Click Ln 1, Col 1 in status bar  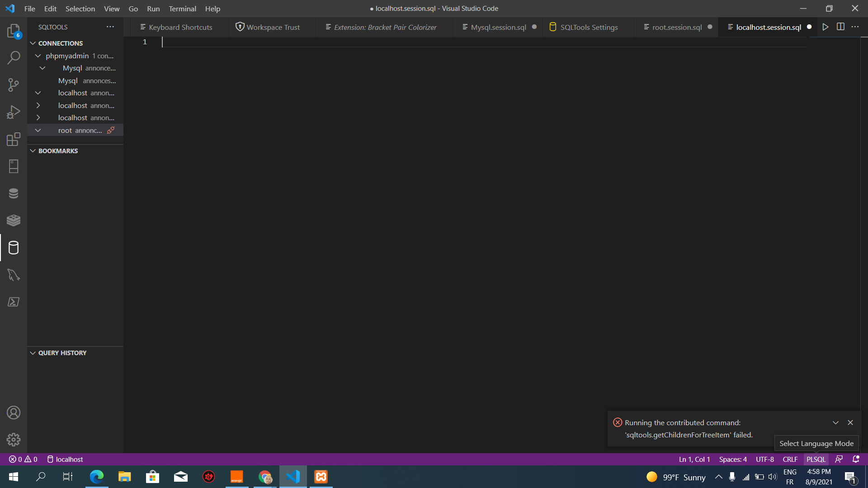[x=694, y=459]
